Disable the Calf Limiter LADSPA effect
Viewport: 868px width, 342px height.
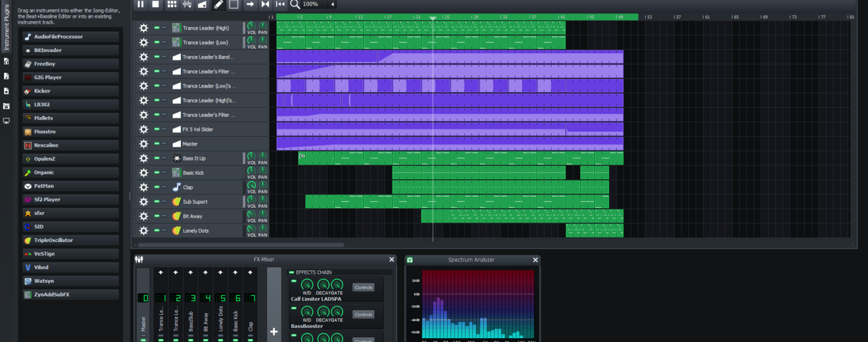pos(293,281)
